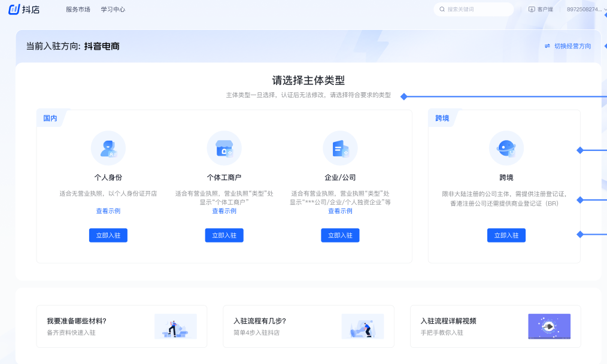Click the 简单4步入驻抖店 subtitle

click(257, 333)
